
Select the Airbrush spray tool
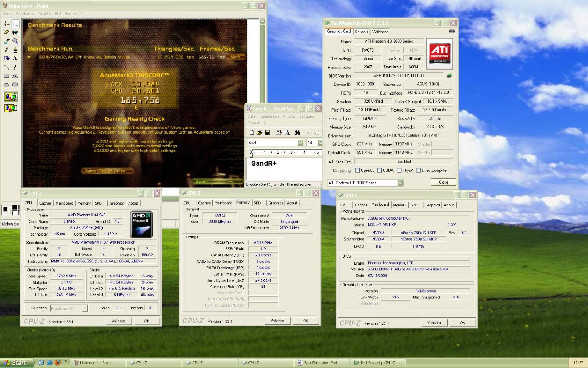pyautogui.click(x=6, y=58)
